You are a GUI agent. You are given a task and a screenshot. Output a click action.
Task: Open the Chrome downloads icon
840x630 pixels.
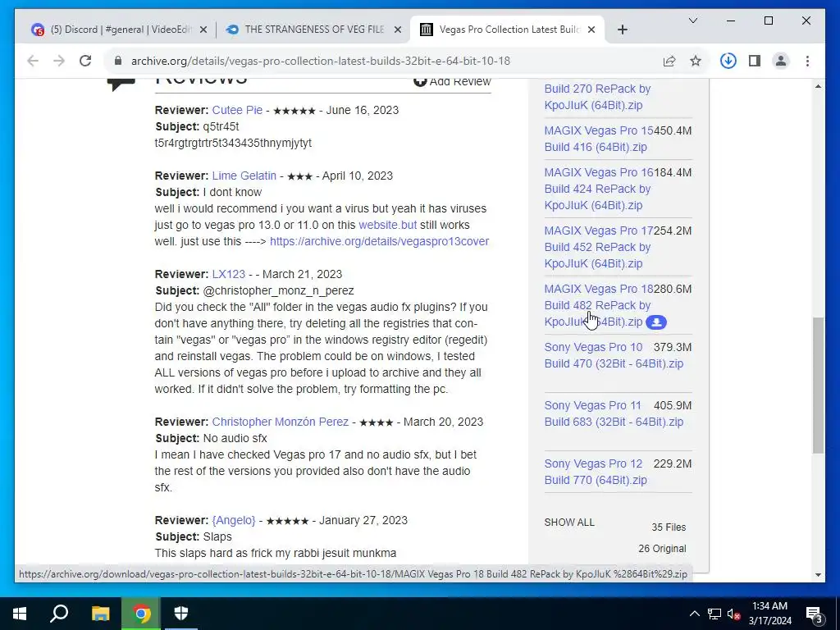click(x=728, y=61)
